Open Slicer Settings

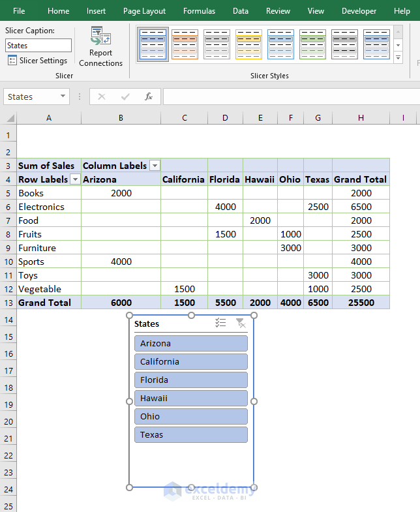coord(38,61)
